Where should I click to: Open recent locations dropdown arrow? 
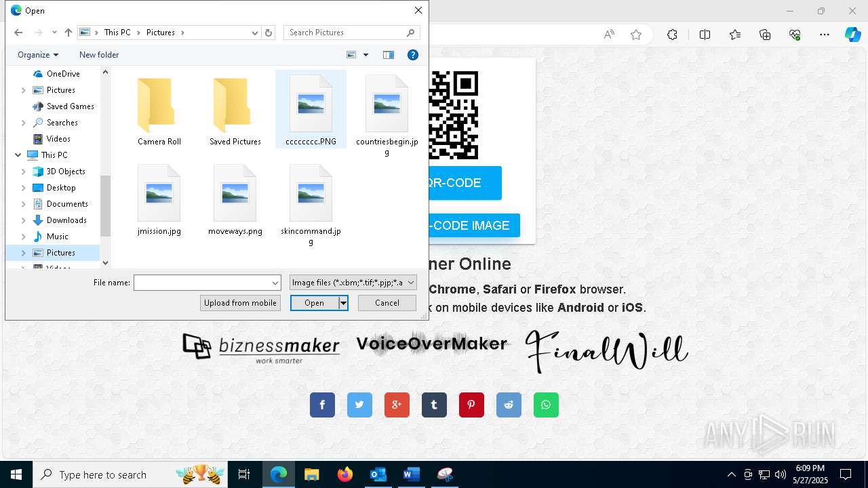coord(54,33)
